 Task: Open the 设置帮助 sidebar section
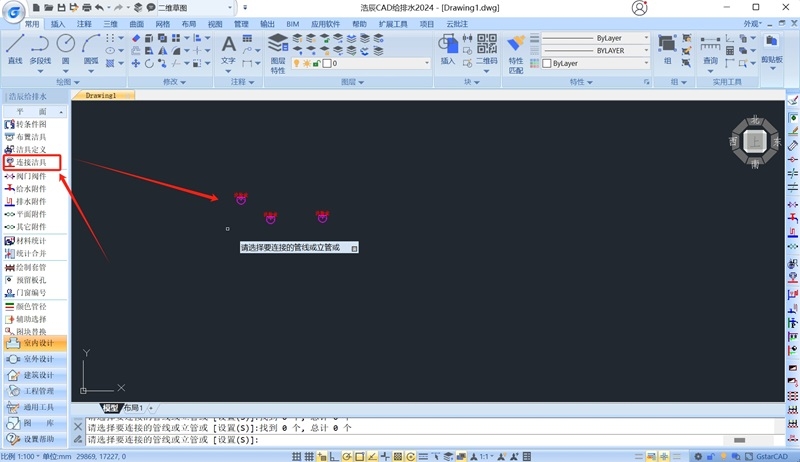click(35, 439)
